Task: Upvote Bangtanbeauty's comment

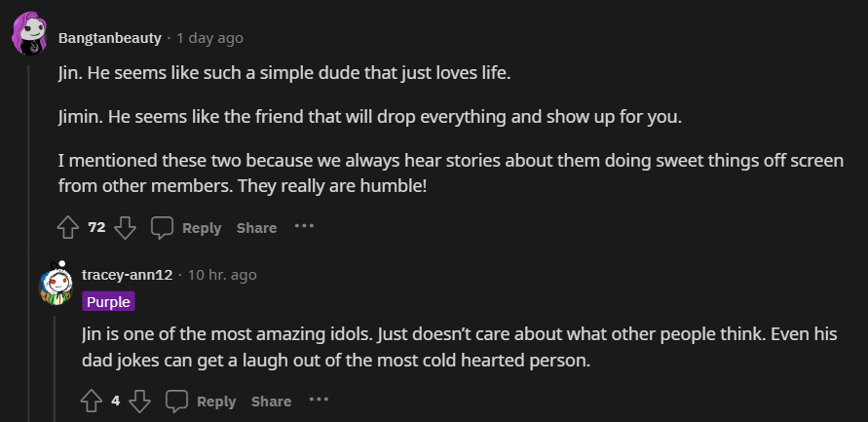Action: tap(67, 227)
